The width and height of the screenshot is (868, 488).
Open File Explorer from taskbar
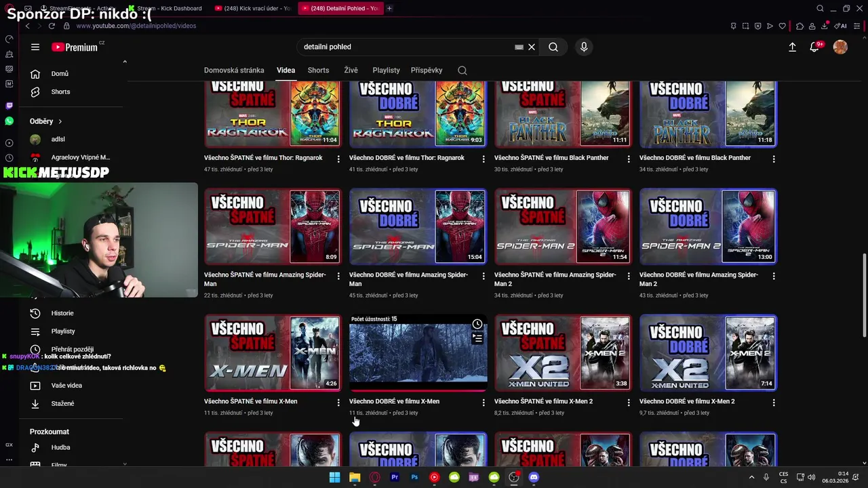click(x=355, y=477)
